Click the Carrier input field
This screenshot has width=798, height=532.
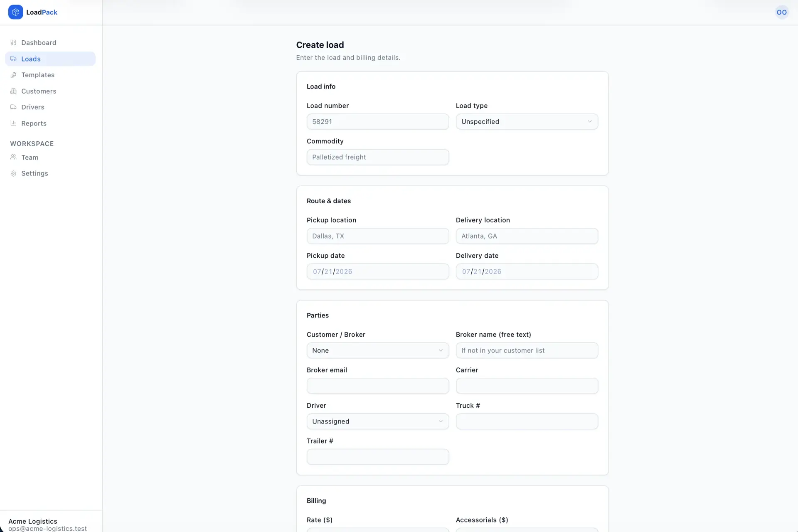coord(527,386)
